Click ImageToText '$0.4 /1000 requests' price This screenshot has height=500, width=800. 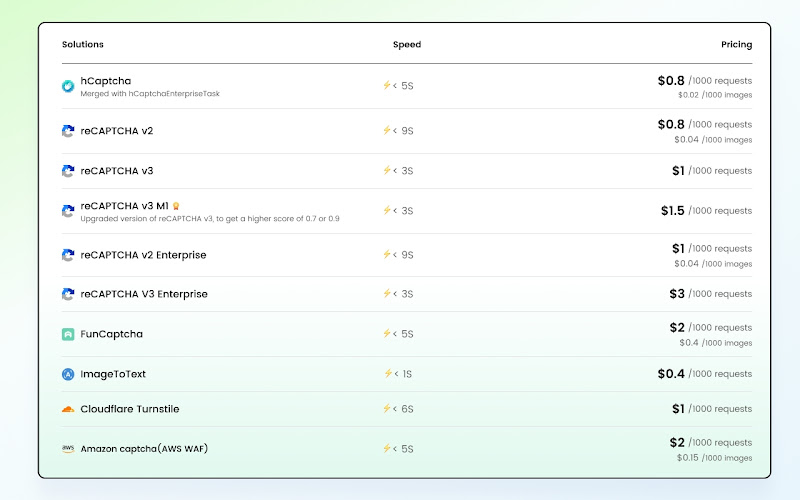coord(705,374)
